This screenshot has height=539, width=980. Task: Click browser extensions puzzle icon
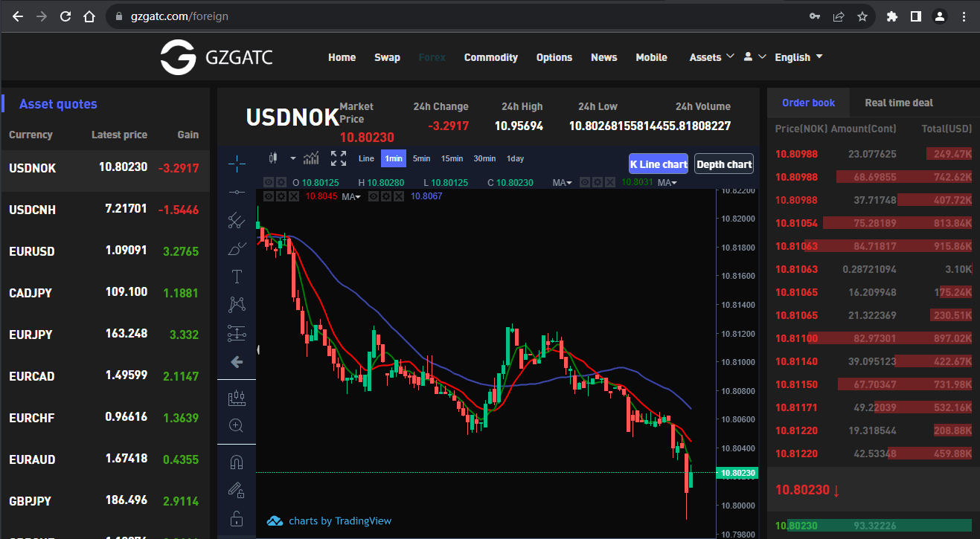[x=892, y=16]
